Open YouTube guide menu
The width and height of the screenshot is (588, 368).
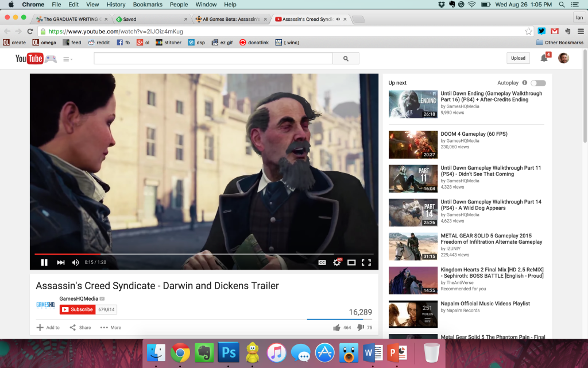point(68,59)
